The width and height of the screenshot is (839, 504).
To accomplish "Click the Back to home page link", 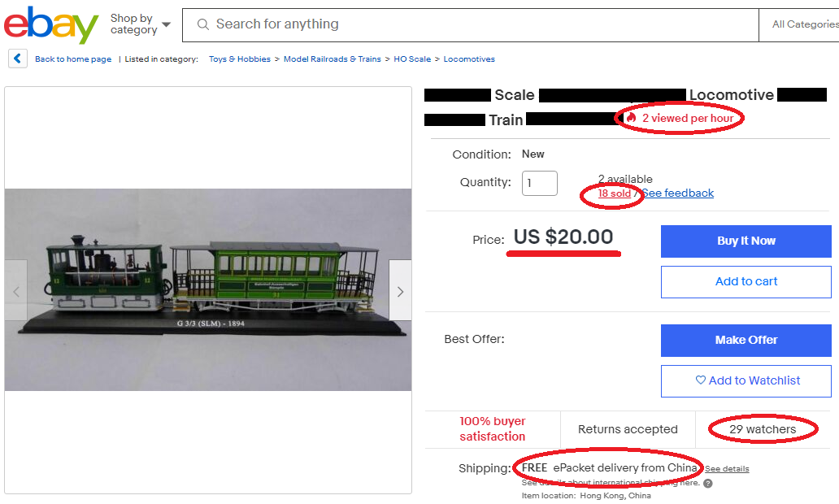I will pos(73,59).
